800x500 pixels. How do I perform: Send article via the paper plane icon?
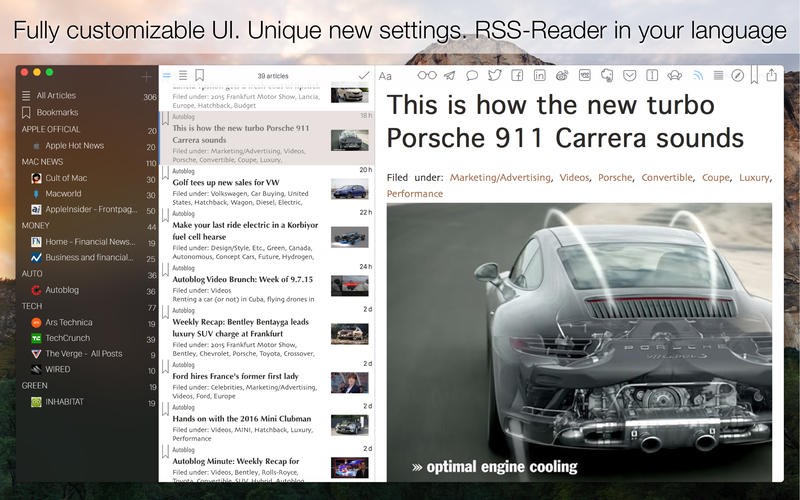449,76
